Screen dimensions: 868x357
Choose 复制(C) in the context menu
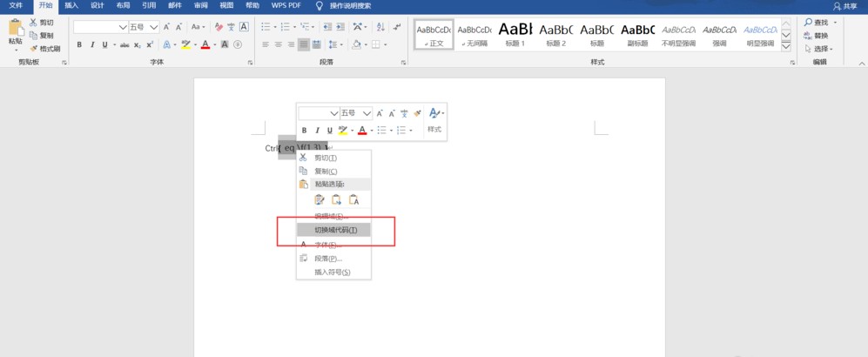pos(333,172)
